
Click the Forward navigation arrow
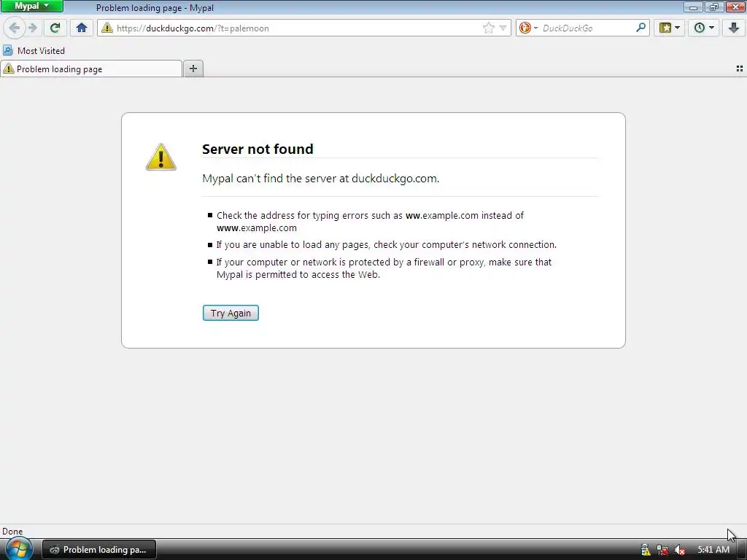[x=32, y=28]
